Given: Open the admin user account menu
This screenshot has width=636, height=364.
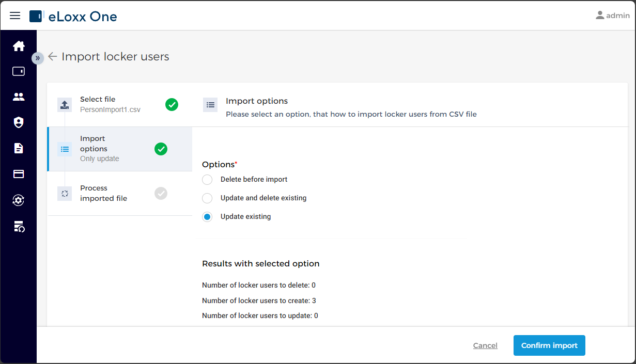Looking at the screenshot, I should click(x=613, y=15).
